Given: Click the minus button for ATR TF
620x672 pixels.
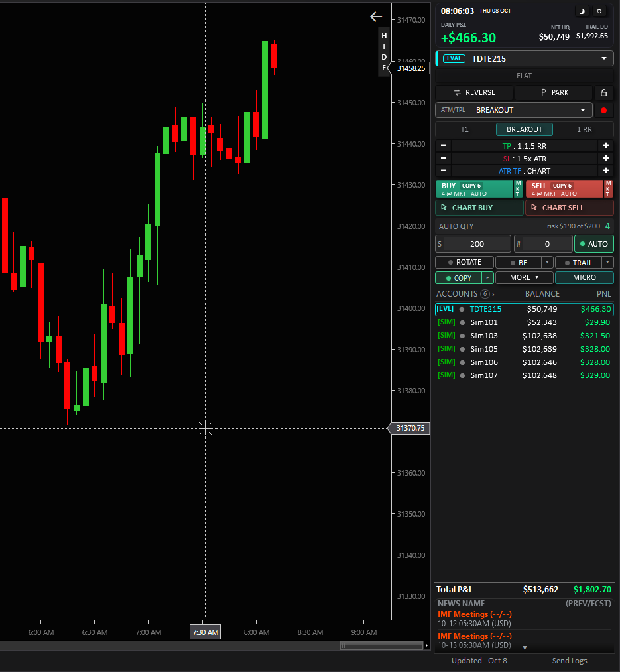Looking at the screenshot, I should pos(444,170).
